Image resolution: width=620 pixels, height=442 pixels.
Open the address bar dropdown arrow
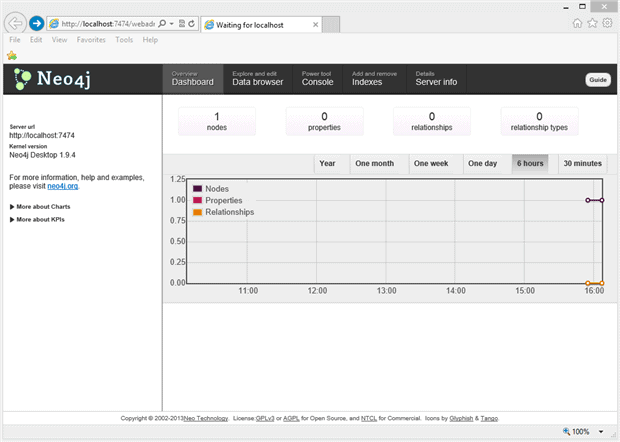[172, 24]
